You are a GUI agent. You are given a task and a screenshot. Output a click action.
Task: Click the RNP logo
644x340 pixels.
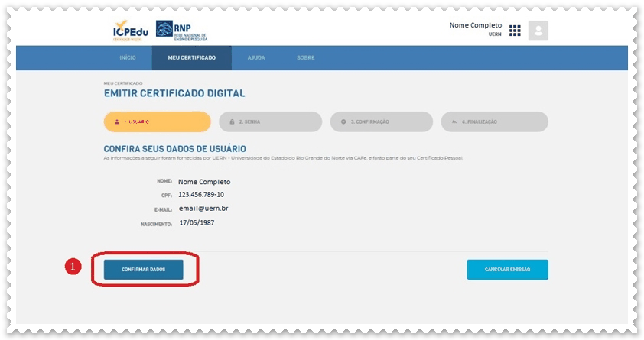coord(181,31)
